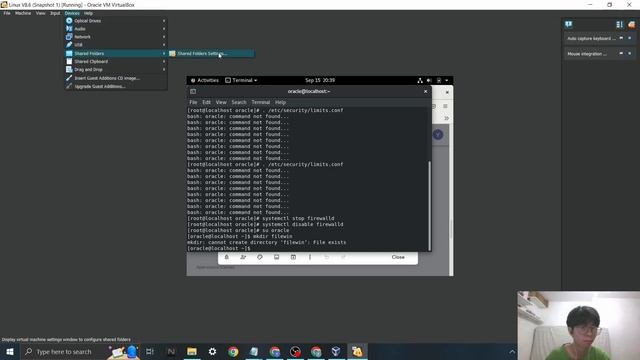Click the Network adapter icon in menu
The height and width of the screenshot is (360, 640).
(69, 37)
